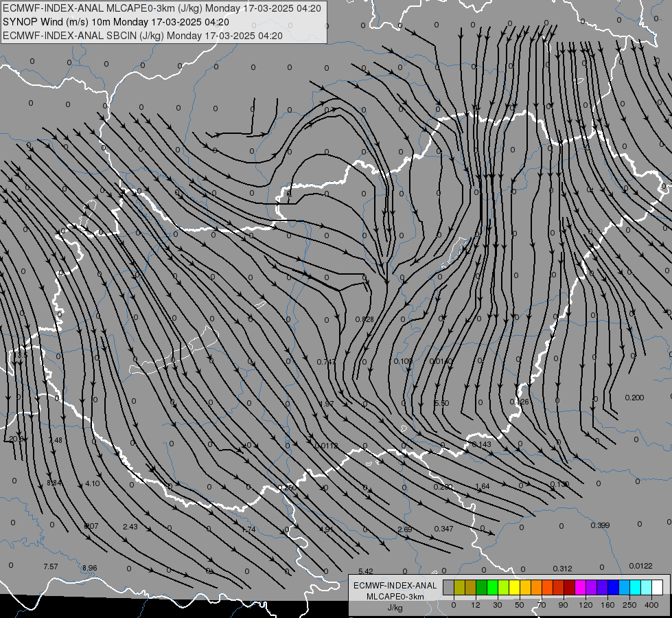The width and height of the screenshot is (672, 618).
Task: Click the map value 0.130
Action: coord(559,484)
